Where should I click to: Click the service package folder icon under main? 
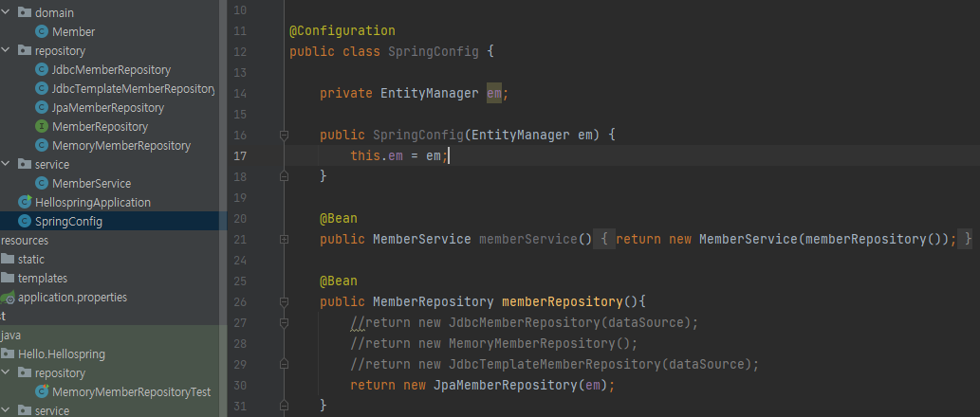click(25, 164)
